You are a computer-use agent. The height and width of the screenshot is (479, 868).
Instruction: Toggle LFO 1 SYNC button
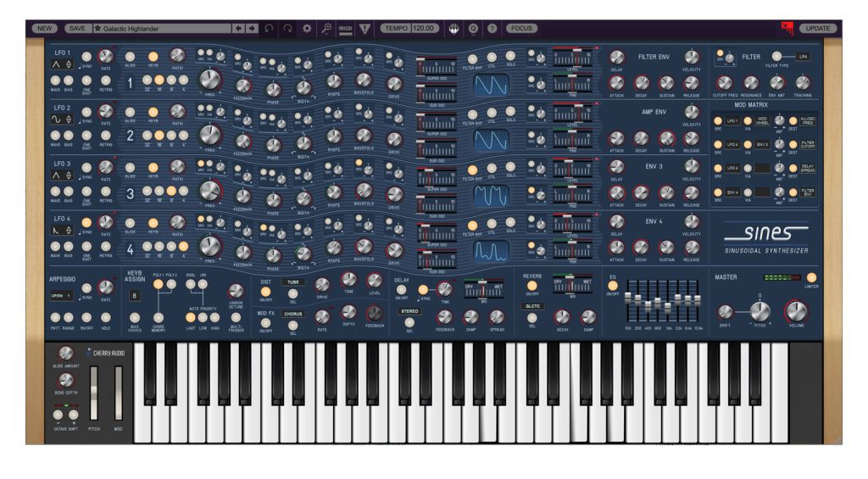coord(87,57)
